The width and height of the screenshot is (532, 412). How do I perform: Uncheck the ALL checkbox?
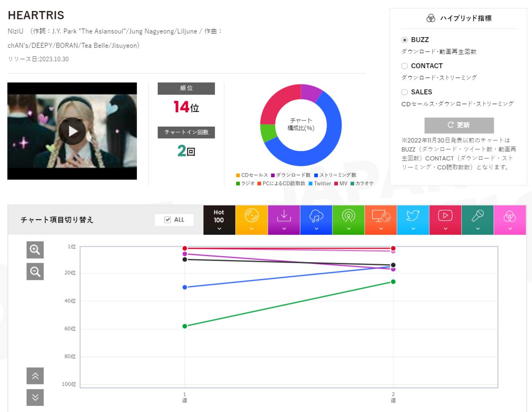167,220
